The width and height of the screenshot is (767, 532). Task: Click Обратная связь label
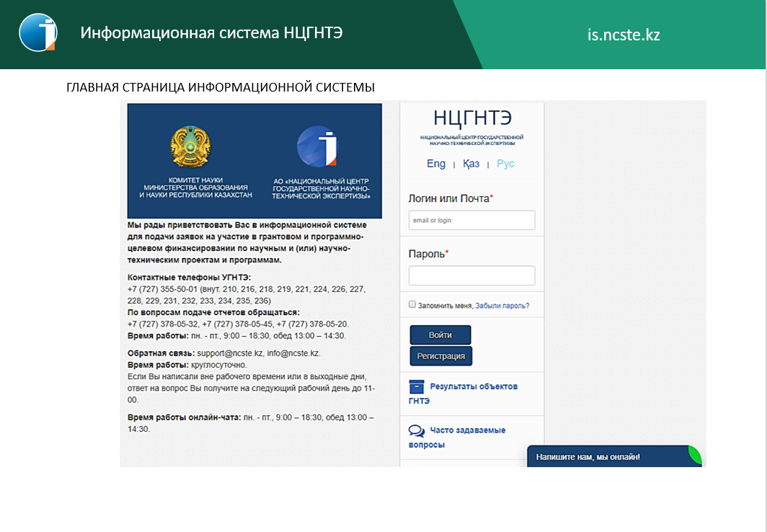161,353
